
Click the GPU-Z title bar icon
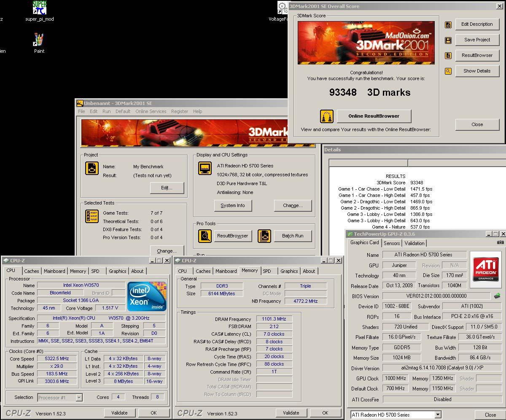pyautogui.click(x=350, y=234)
